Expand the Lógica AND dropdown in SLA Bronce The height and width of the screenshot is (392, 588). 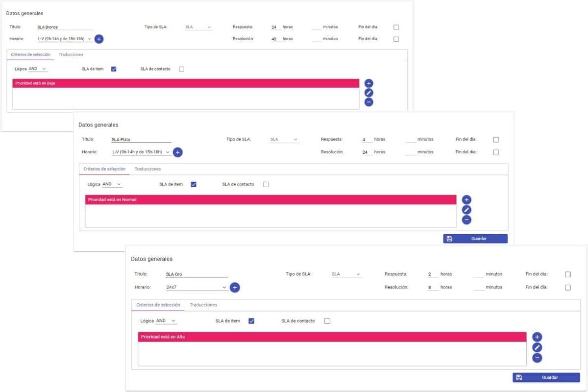pyautogui.click(x=38, y=69)
